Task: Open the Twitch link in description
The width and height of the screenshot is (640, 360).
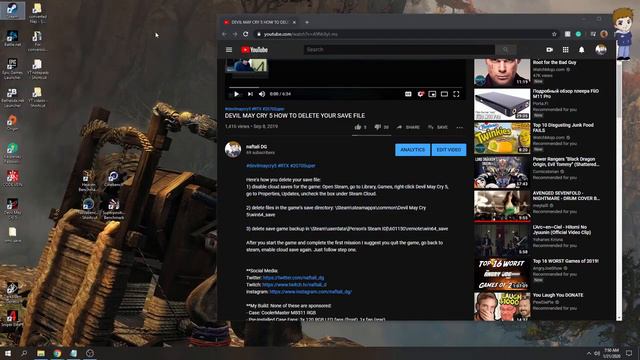Action: (x=294, y=284)
